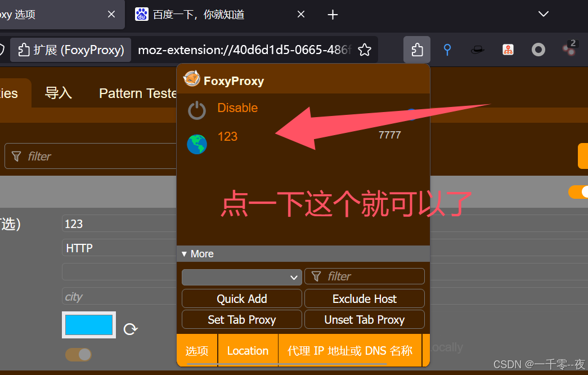The image size is (588, 375).
Task: Click the title field containing 123
Action: pos(119,224)
